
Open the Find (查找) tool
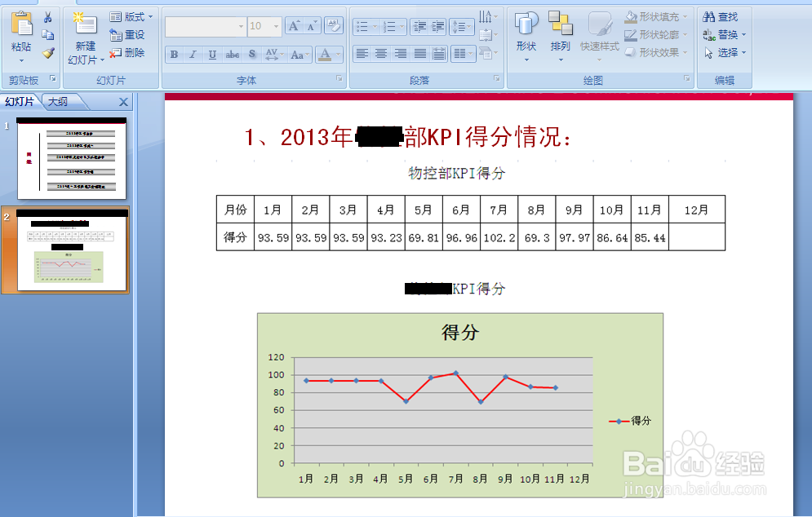coord(722,15)
